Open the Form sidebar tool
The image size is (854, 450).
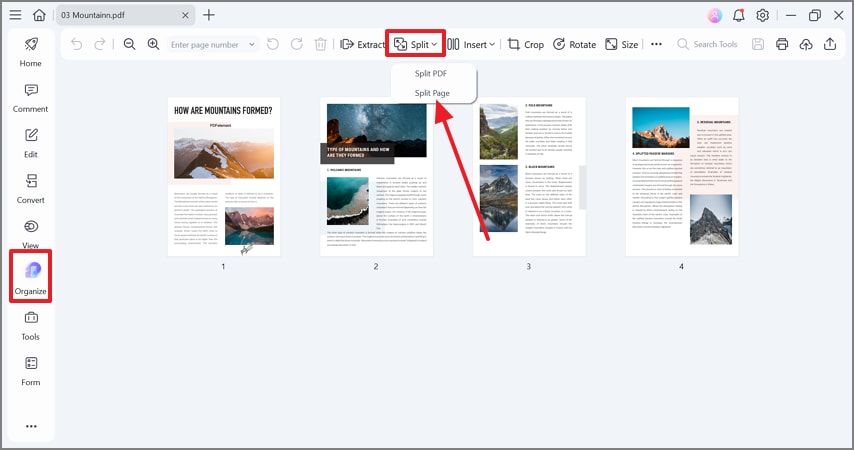(x=30, y=372)
